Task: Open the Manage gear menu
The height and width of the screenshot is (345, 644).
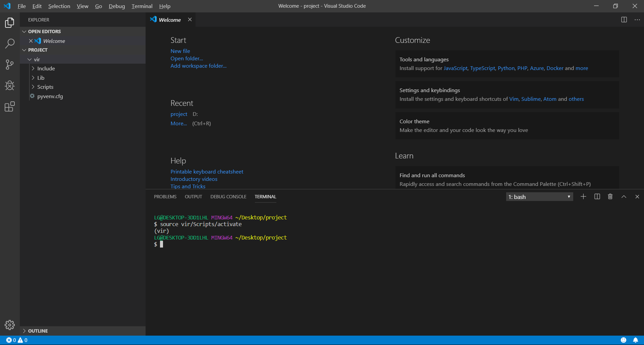Action: point(10,325)
